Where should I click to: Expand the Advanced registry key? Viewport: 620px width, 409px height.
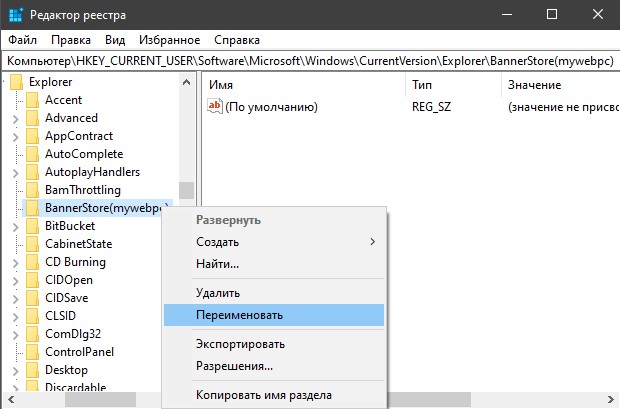15,118
